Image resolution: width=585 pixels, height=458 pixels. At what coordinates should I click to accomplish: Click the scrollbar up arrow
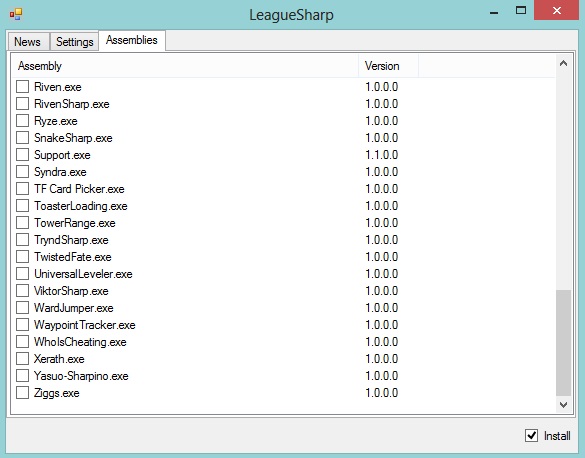click(x=563, y=63)
